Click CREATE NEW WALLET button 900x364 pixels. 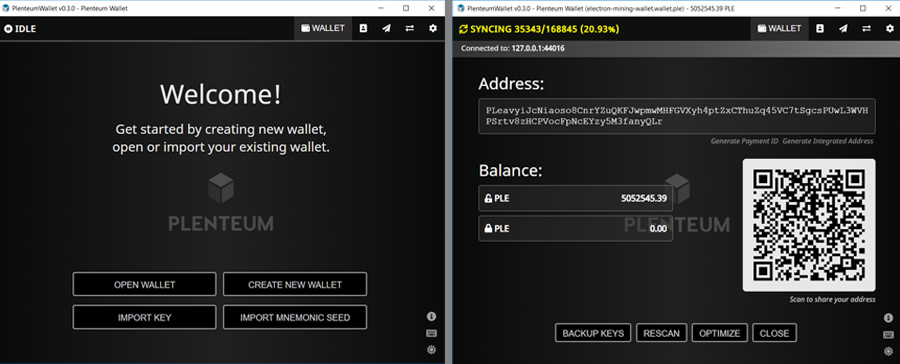point(295,284)
